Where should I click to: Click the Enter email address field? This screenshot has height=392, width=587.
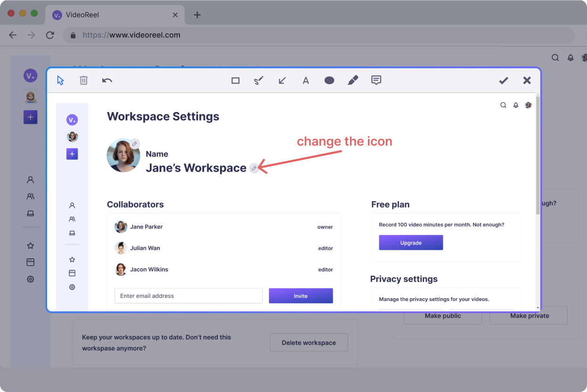[x=188, y=296]
